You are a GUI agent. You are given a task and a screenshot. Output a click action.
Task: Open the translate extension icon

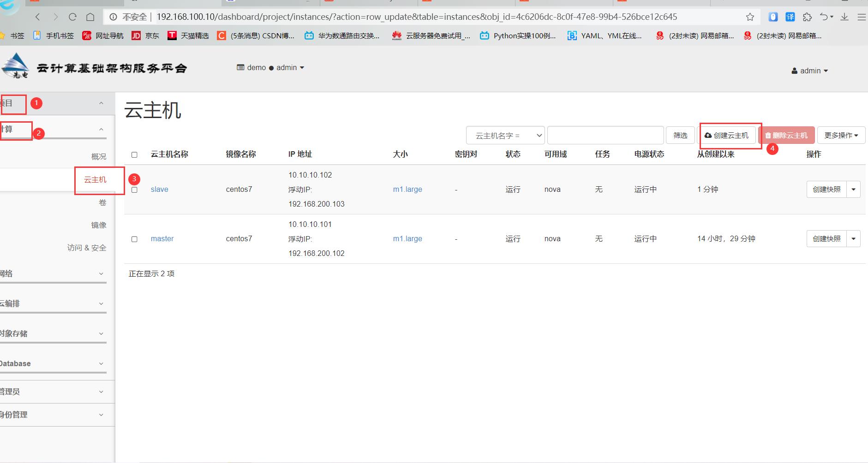click(790, 17)
